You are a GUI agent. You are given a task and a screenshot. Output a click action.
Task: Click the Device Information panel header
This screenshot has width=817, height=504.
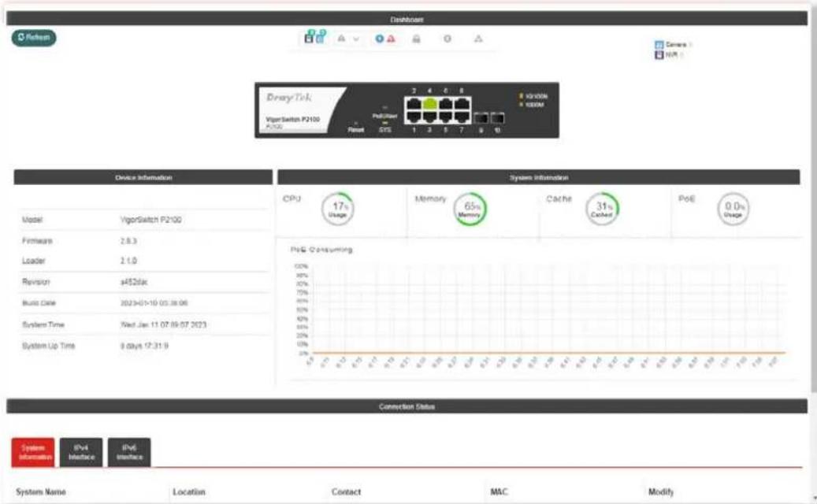point(143,177)
